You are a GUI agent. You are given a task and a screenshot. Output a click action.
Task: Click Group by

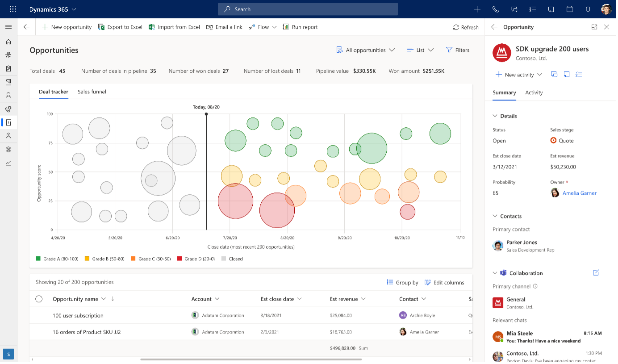(402, 282)
